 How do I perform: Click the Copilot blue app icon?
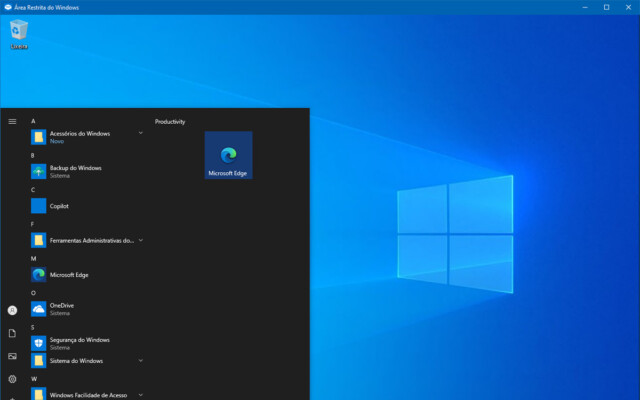tap(39, 206)
